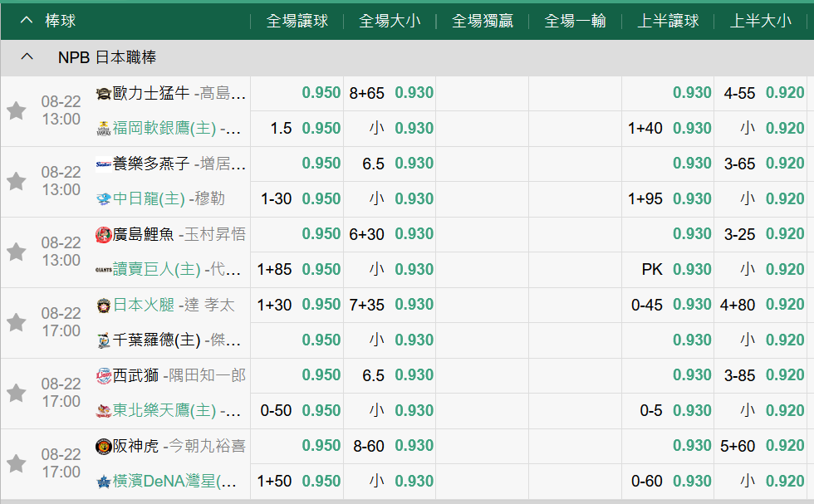Screen dimensions: 814x504
Task: Select the 全場讓球 column header
Action: (297, 21)
